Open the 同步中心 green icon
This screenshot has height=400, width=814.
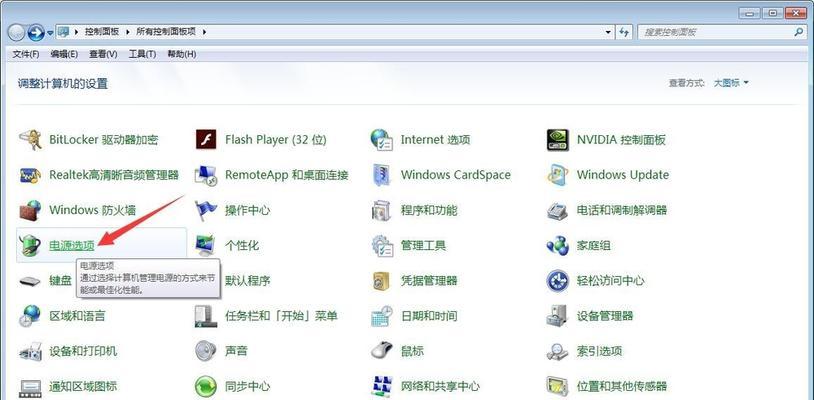click(x=206, y=387)
